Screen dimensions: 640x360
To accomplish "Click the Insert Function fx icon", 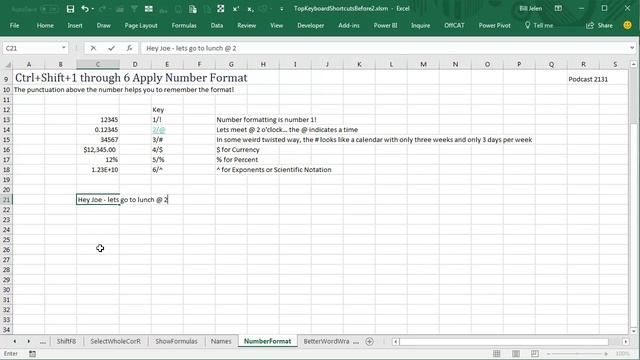I will [129, 48].
